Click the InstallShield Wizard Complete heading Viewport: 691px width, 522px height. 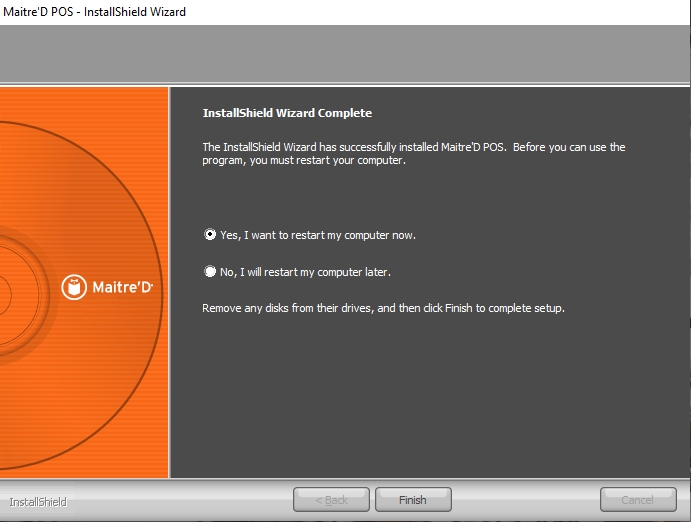click(x=287, y=113)
